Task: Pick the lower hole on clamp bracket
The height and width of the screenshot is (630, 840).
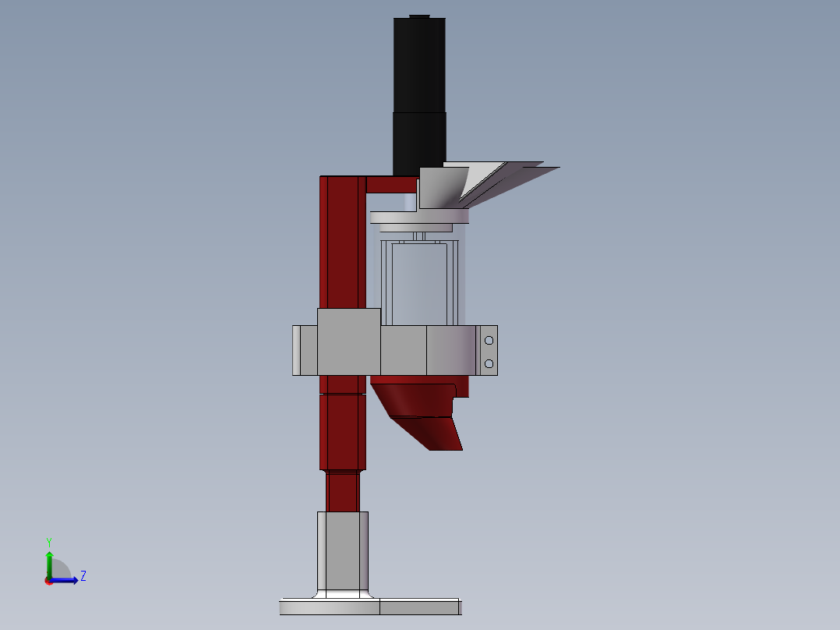Action: [x=489, y=364]
